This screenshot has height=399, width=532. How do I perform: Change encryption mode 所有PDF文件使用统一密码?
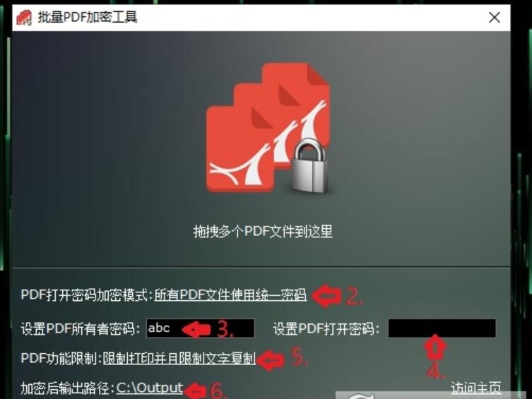click(x=230, y=294)
